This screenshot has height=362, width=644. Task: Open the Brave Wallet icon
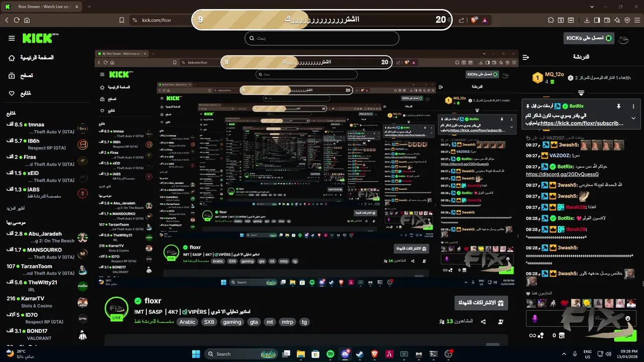(x=607, y=20)
